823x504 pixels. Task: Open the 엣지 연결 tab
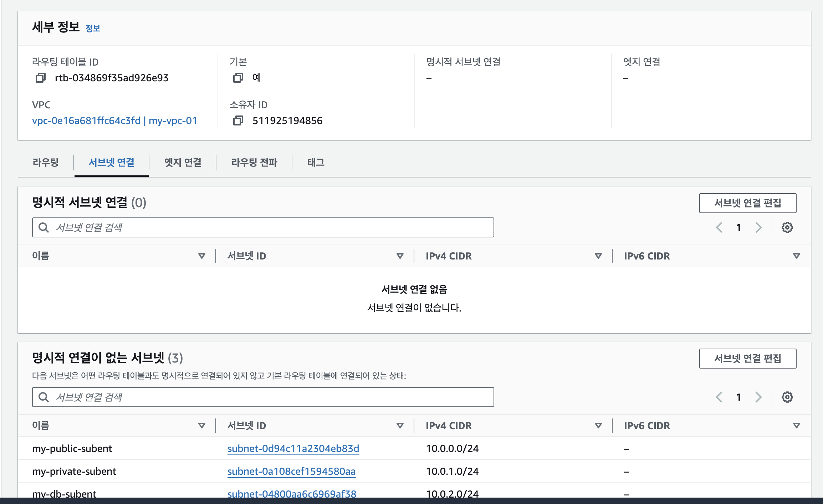pyautogui.click(x=183, y=163)
